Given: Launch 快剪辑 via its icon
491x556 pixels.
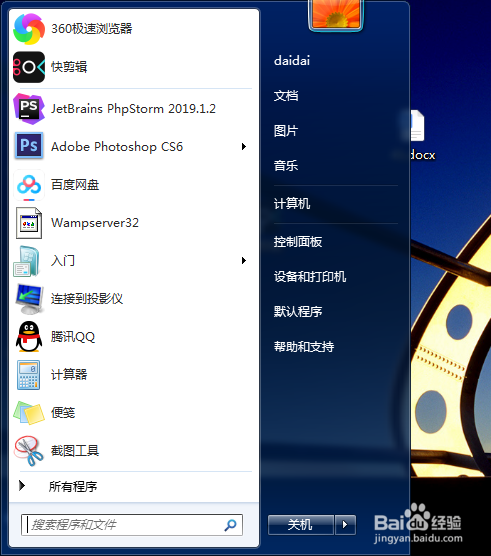Looking at the screenshot, I should point(29,67).
